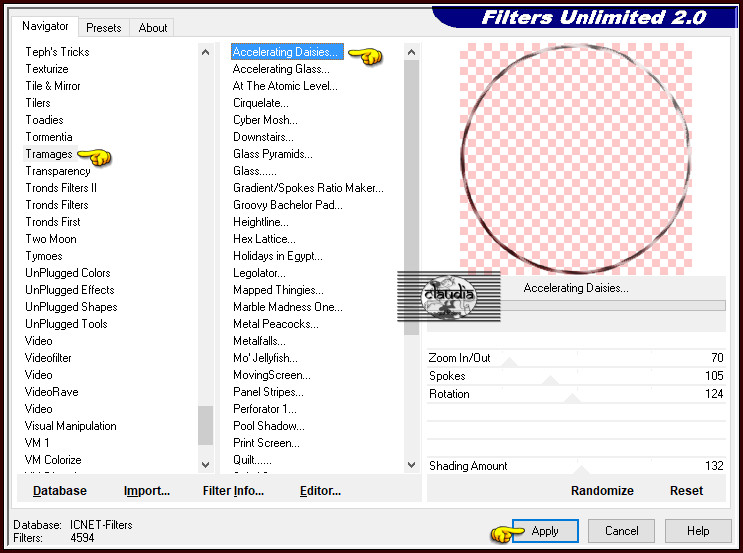
Task: Select the Cyber Mosh... filter
Action: coord(265,120)
